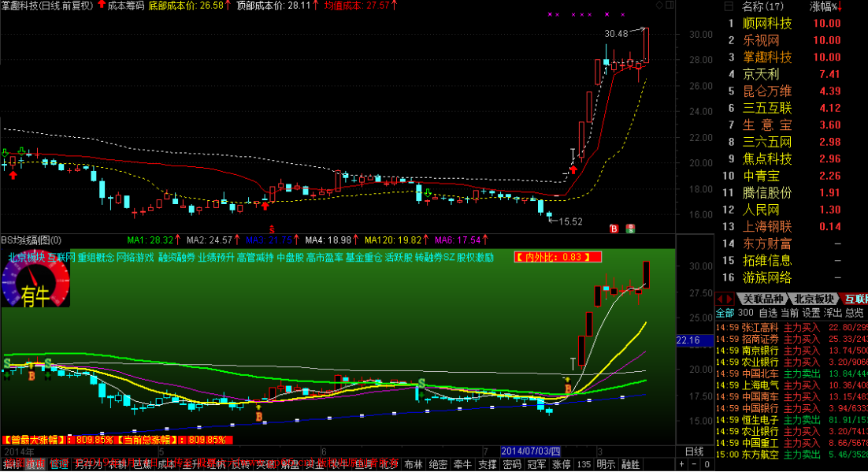Click the right arrow in the panel tab scroller
Viewport: 868px width, 472px height.
730,299
